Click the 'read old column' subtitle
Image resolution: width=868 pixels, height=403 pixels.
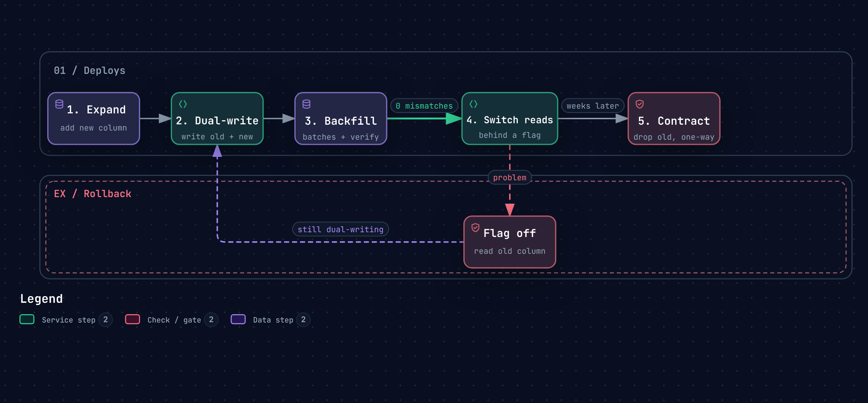tap(510, 251)
